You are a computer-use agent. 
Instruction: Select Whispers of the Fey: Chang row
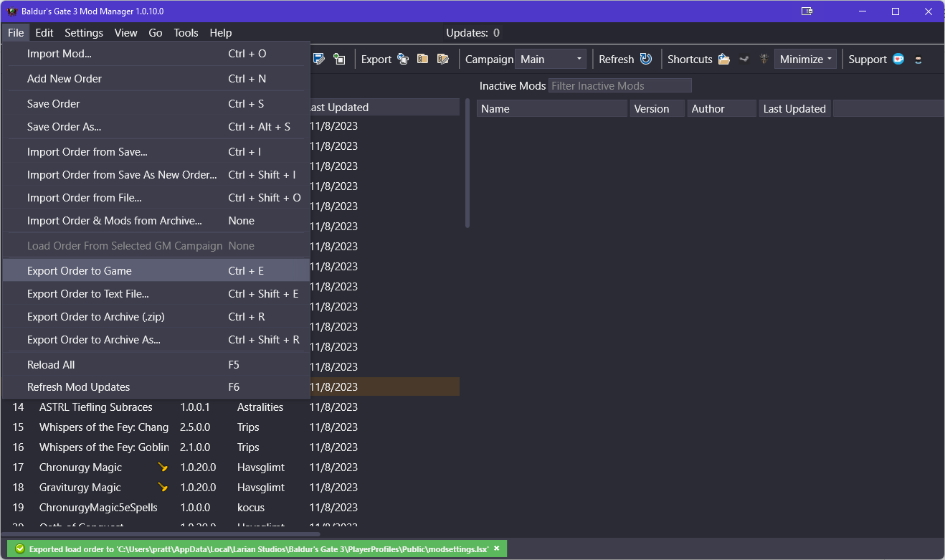click(232, 427)
